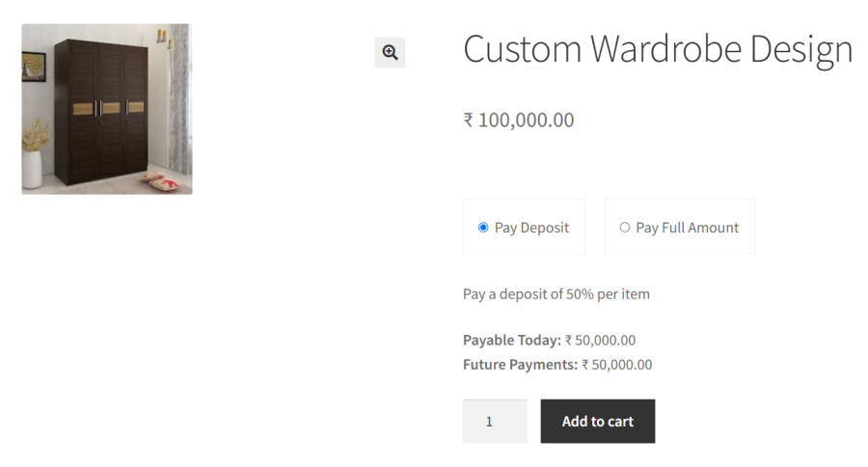Click the white vase in the product photo
Image resolution: width=868 pixels, height=467 pixels.
34,167
